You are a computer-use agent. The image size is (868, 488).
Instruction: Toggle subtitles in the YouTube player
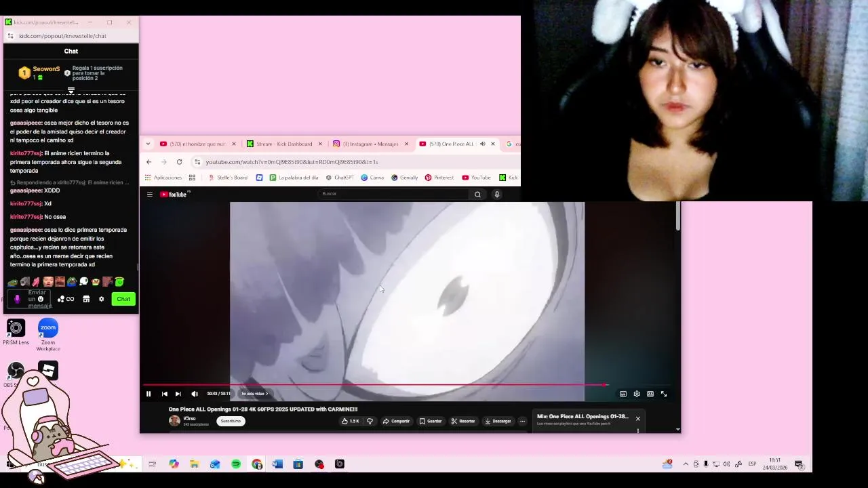tap(623, 394)
